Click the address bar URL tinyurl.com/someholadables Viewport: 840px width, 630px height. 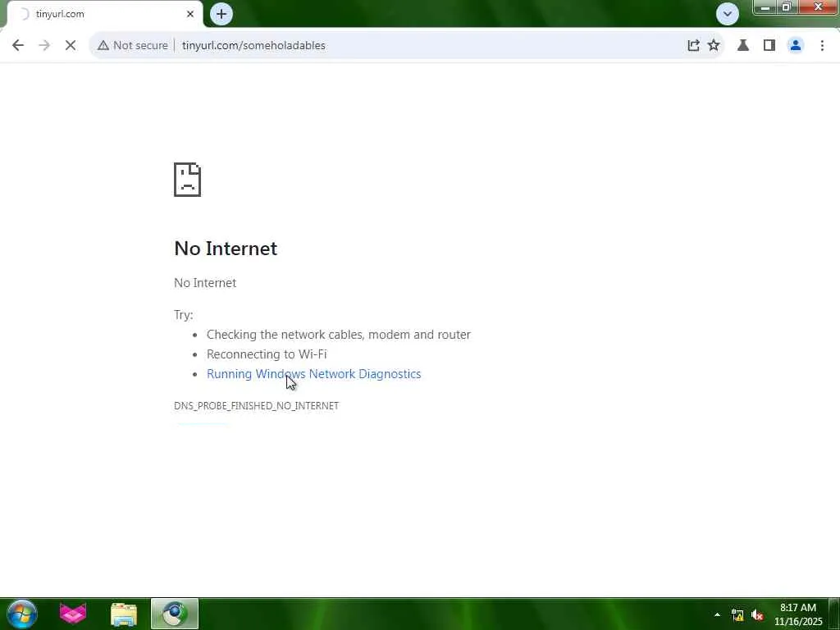pyautogui.click(x=253, y=46)
